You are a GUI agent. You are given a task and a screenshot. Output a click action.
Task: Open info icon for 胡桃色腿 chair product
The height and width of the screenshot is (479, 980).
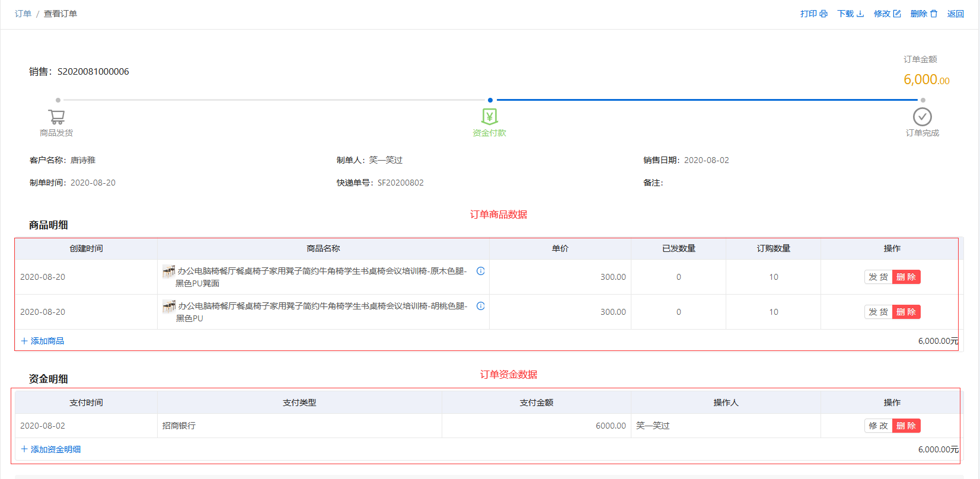481,306
